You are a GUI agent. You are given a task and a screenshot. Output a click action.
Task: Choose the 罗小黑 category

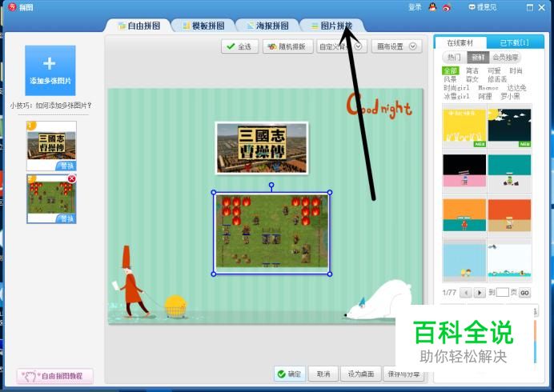pos(510,96)
